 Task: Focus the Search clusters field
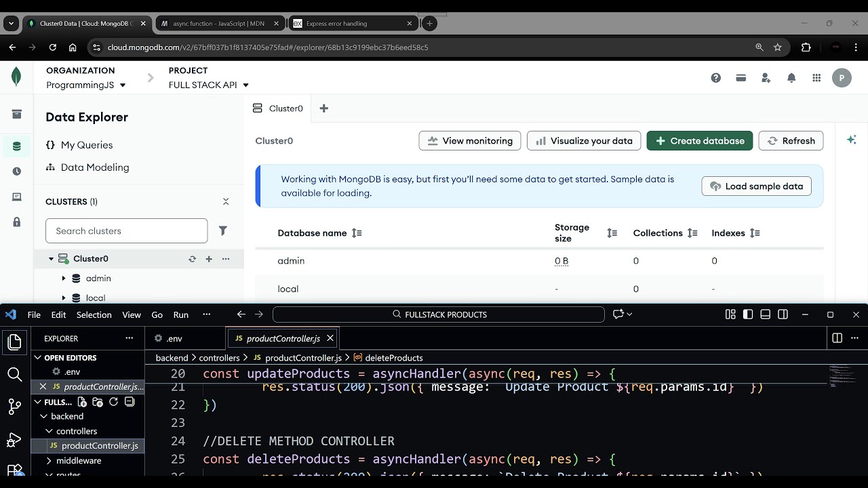click(x=127, y=231)
